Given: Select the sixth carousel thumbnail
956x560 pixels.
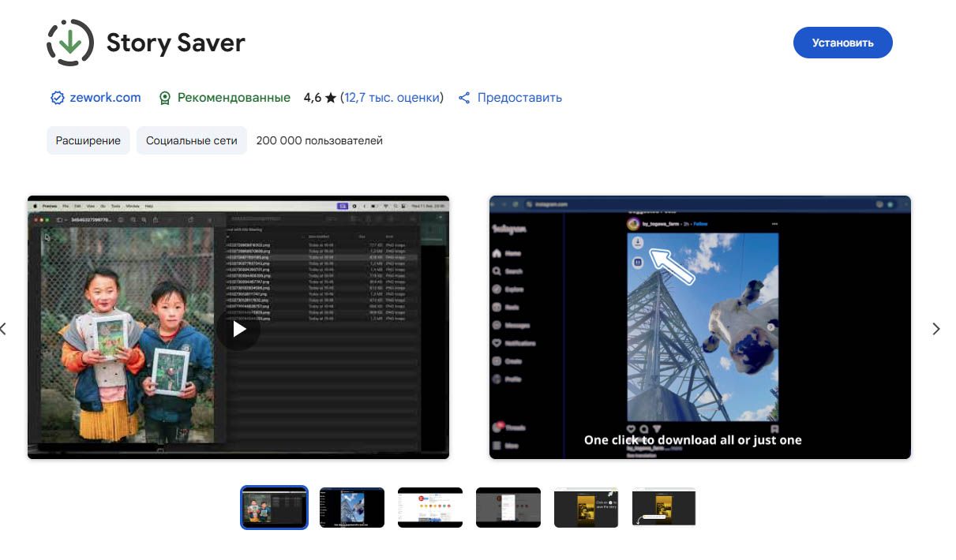Looking at the screenshot, I should tap(665, 507).
